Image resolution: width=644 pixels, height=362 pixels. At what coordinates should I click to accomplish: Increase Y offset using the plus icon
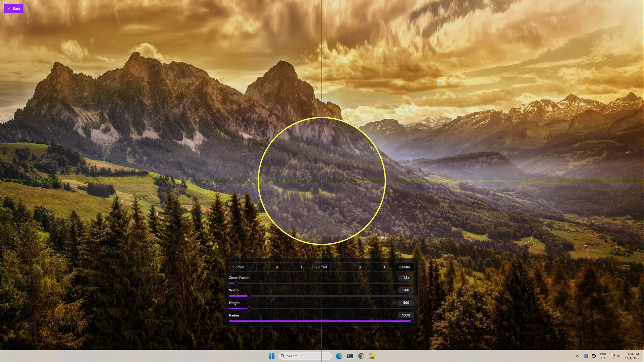pos(384,267)
